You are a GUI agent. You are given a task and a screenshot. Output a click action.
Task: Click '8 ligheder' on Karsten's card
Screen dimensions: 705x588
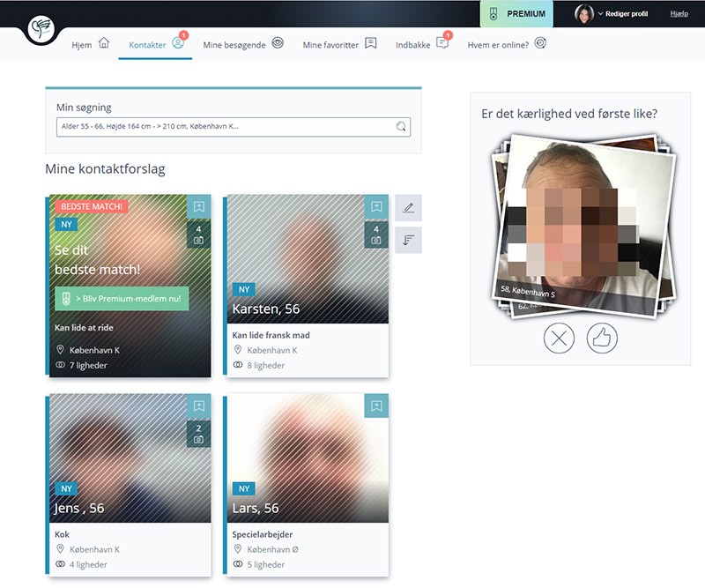coord(265,365)
